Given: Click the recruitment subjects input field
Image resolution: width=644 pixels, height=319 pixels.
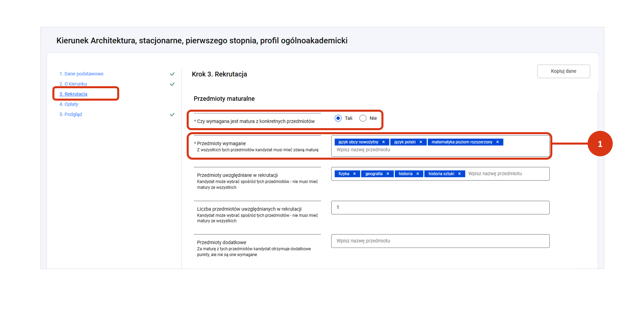Looking at the screenshot, I should pos(507,174).
